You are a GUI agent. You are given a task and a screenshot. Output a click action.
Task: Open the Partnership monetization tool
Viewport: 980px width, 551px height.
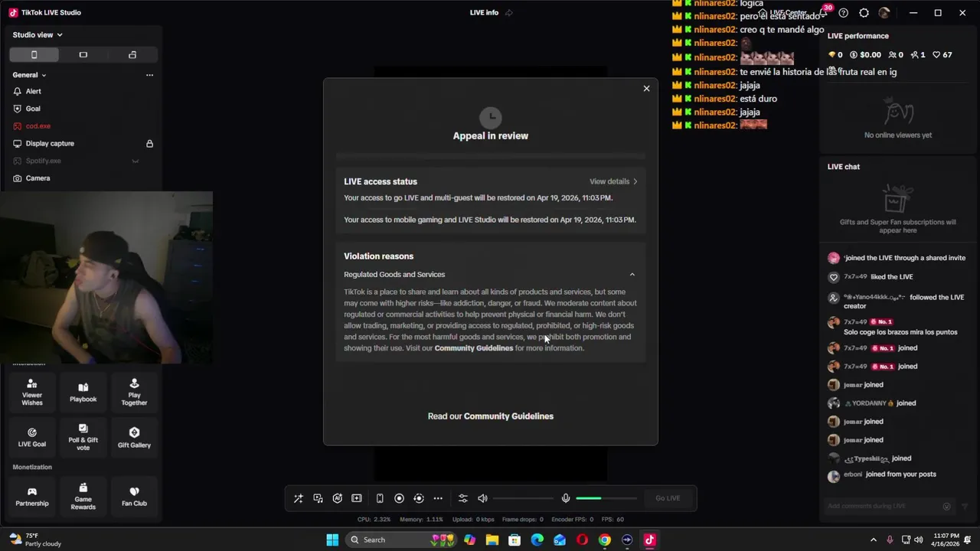tap(32, 496)
